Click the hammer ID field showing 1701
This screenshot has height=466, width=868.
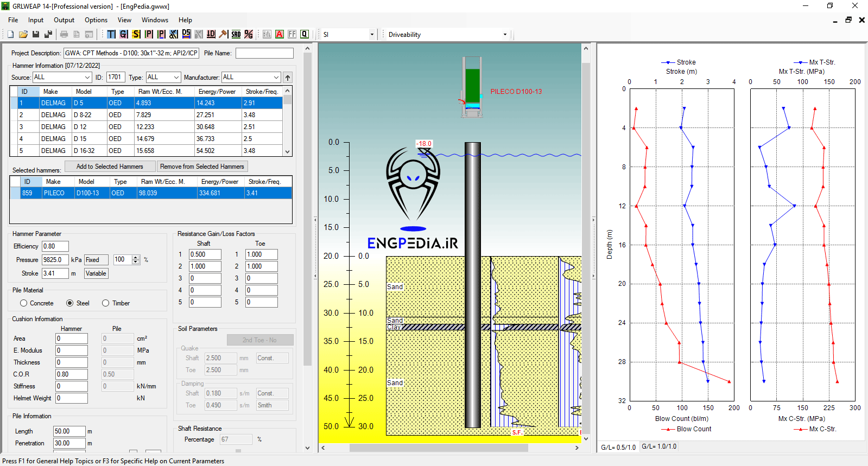116,78
